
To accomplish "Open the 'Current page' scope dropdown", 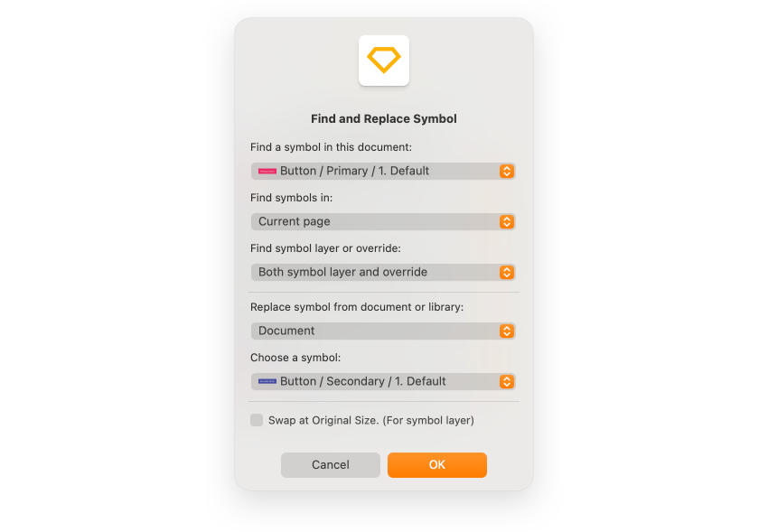I will pos(383,221).
